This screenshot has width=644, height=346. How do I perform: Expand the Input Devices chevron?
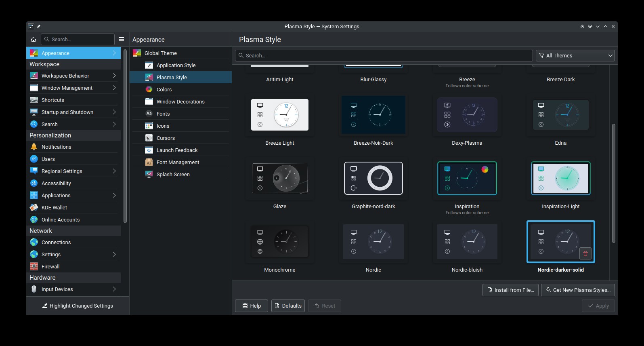pyautogui.click(x=114, y=289)
